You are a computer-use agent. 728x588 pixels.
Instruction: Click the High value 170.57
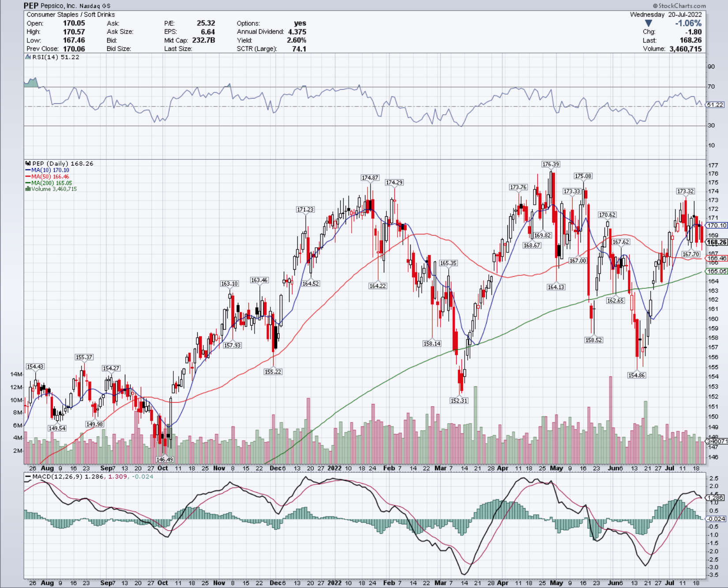74,32
